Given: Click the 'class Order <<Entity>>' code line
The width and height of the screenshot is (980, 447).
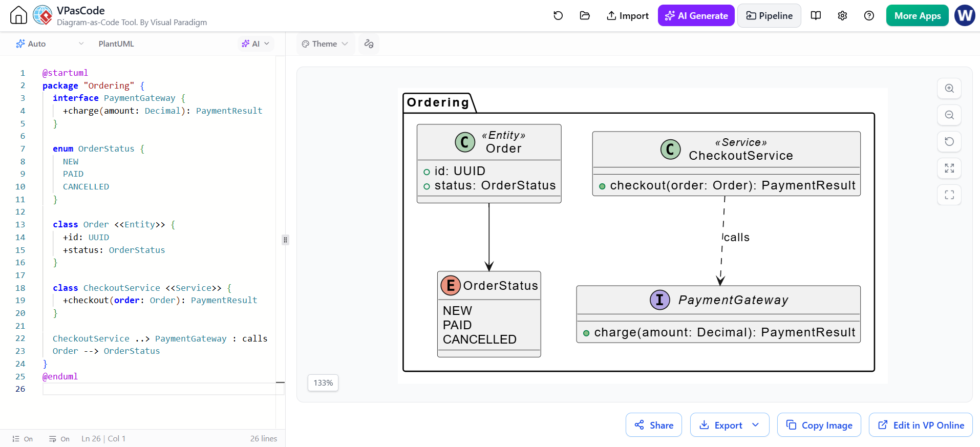Looking at the screenshot, I should click(114, 224).
